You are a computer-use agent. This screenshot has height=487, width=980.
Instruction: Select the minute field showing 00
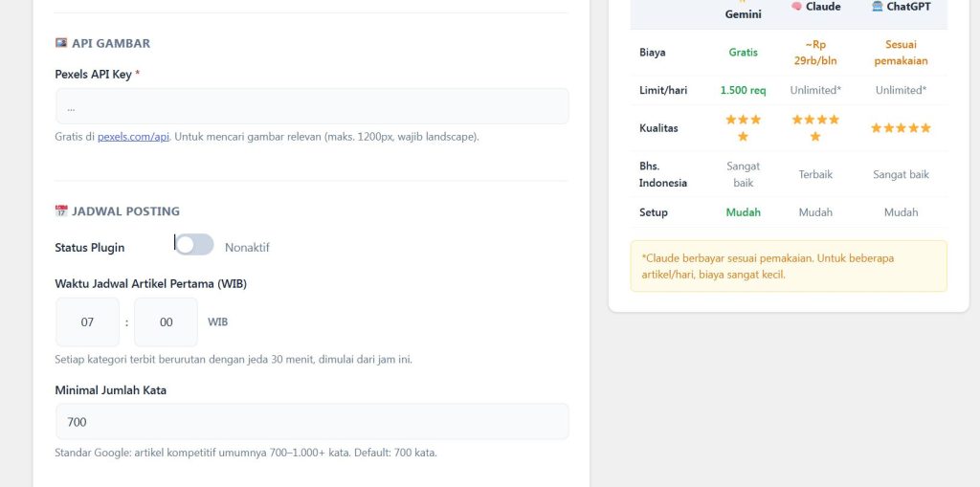[167, 322]
